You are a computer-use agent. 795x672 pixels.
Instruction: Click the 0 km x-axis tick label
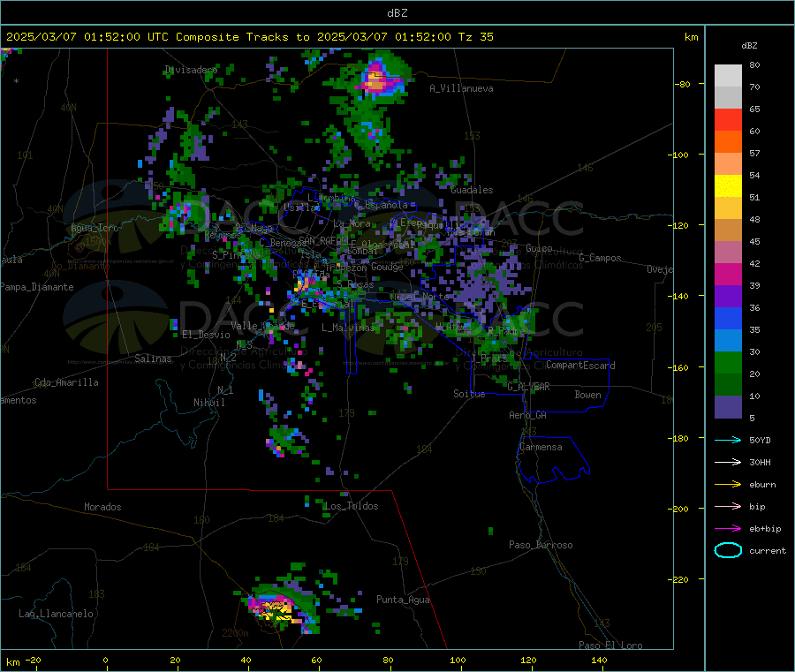(x=105, y=660)
